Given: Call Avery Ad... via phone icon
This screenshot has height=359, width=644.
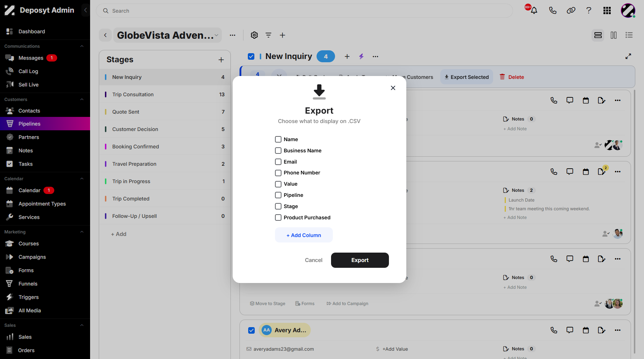Looking at the screenshot, I should coord(554,330).
